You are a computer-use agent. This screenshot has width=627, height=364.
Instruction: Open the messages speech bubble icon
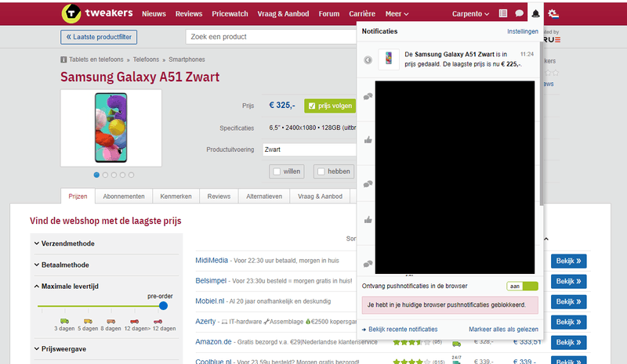[519, 13]
